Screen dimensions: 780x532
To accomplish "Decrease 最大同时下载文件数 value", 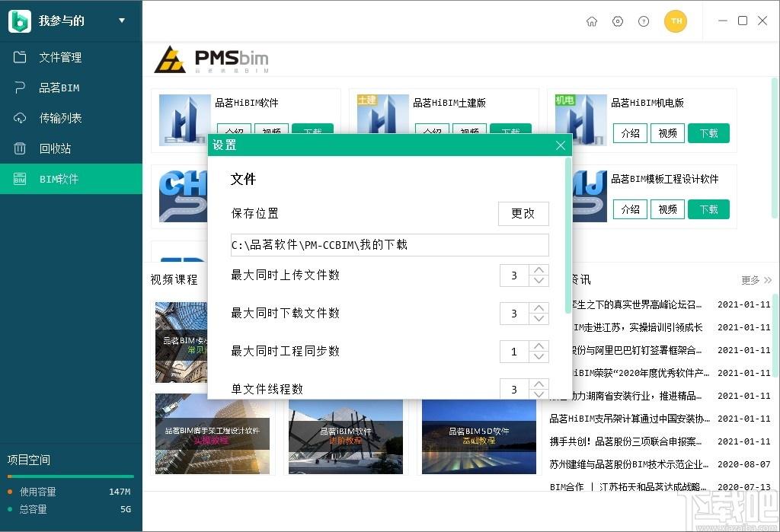I will 539,319.
